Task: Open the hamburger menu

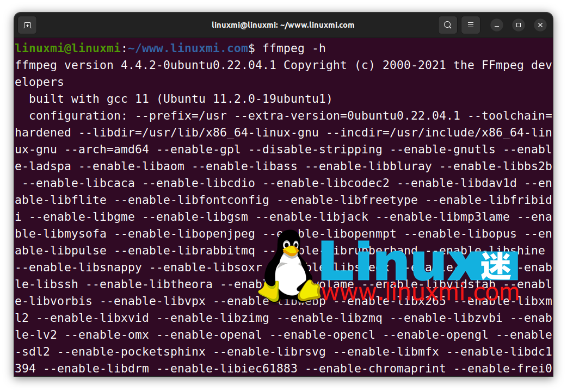Action: click(471, 25)
